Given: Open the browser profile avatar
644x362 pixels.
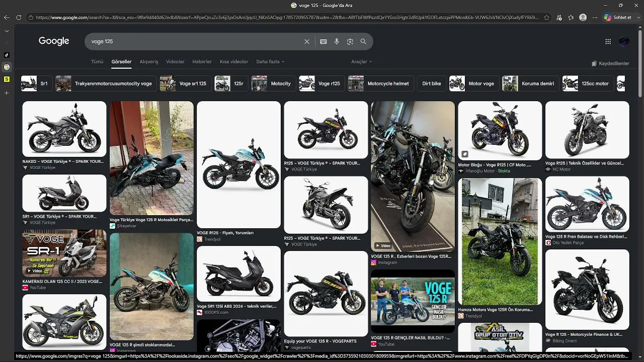Looking at the screenshot, I should tap(583, 18).
